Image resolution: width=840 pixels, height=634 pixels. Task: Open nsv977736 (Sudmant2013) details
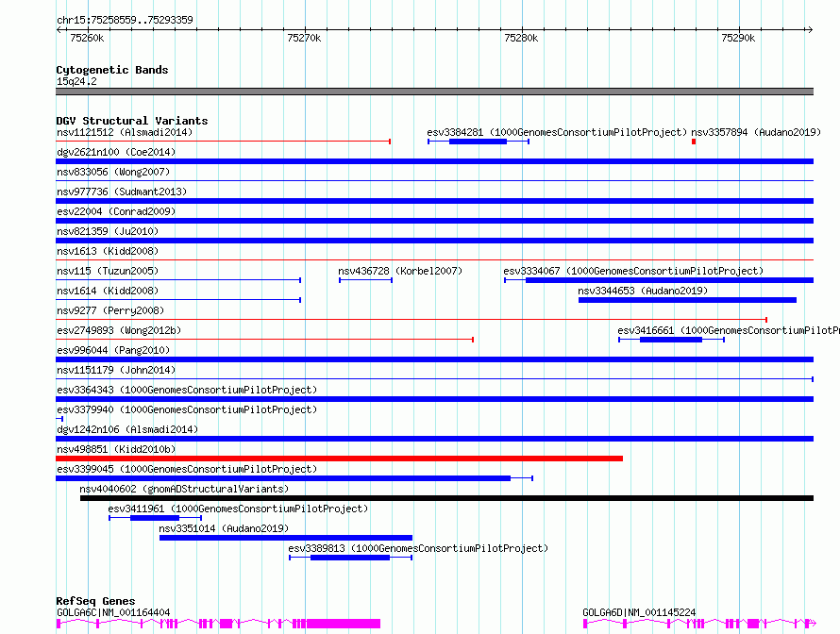pyautogui.click(x=122, y=192)
